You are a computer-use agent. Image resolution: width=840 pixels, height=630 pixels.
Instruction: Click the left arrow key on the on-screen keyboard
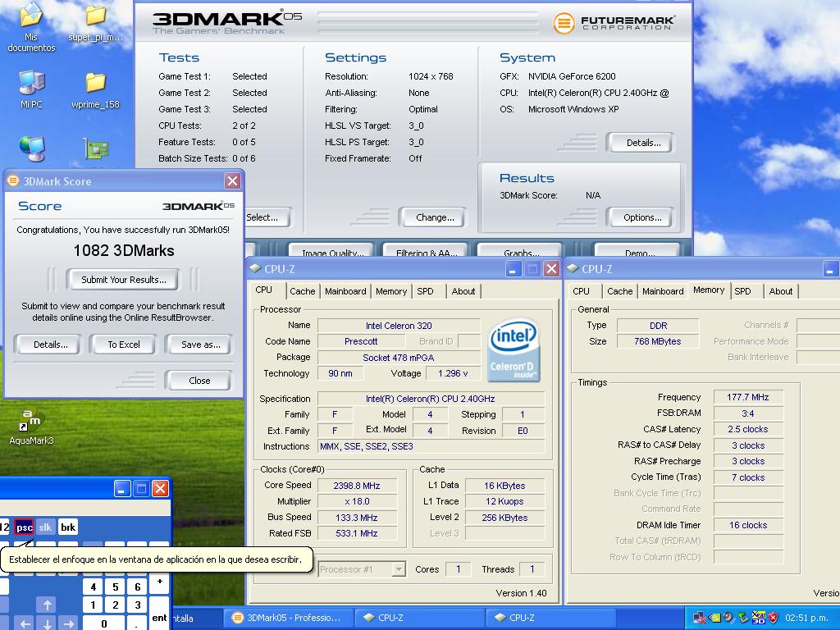(25, 623)
